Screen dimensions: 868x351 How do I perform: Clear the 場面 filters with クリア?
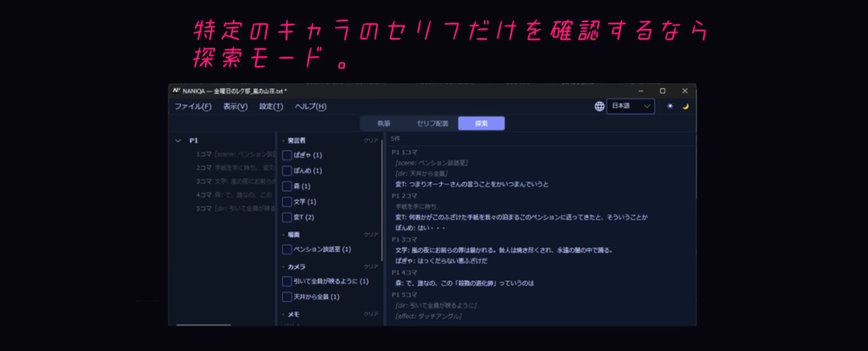(x=371, y=235)
